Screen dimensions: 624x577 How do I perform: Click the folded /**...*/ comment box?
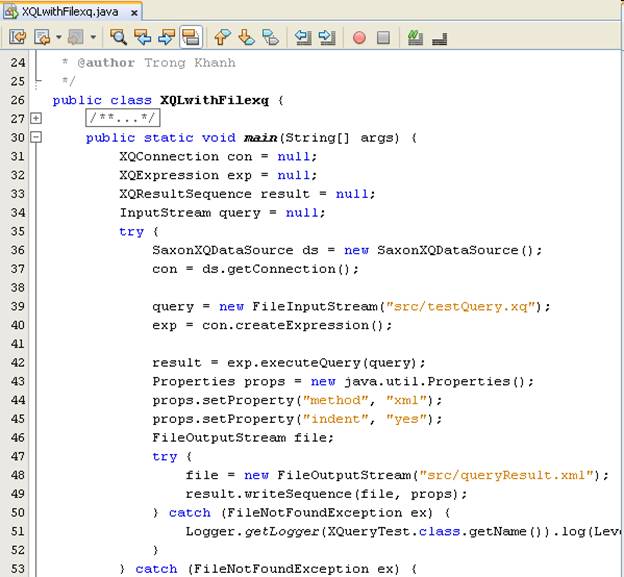(x=123, y=118)
